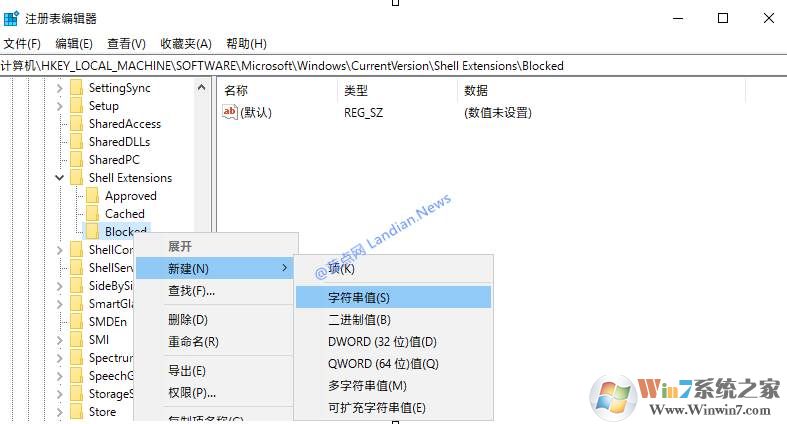Select the SettingSync folder icon

[77, 88]
